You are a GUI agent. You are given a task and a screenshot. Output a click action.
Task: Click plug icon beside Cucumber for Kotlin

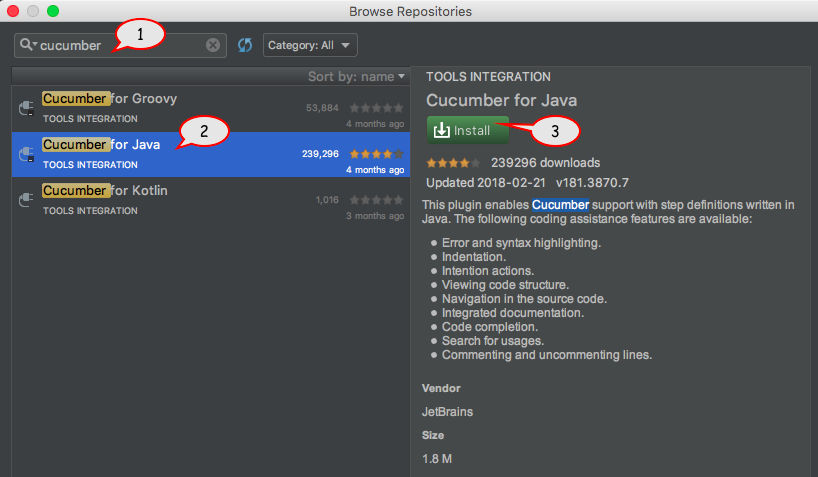tap(27, 200)
